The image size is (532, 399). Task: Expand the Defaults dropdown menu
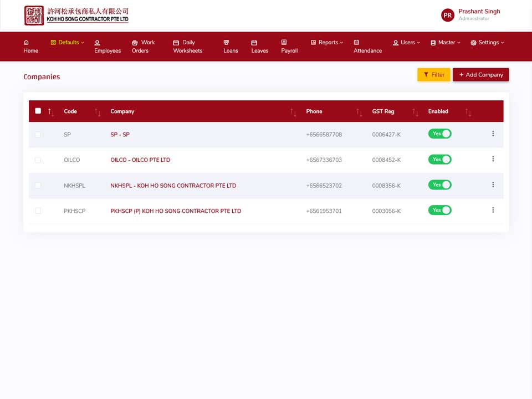tap(67, 43)
